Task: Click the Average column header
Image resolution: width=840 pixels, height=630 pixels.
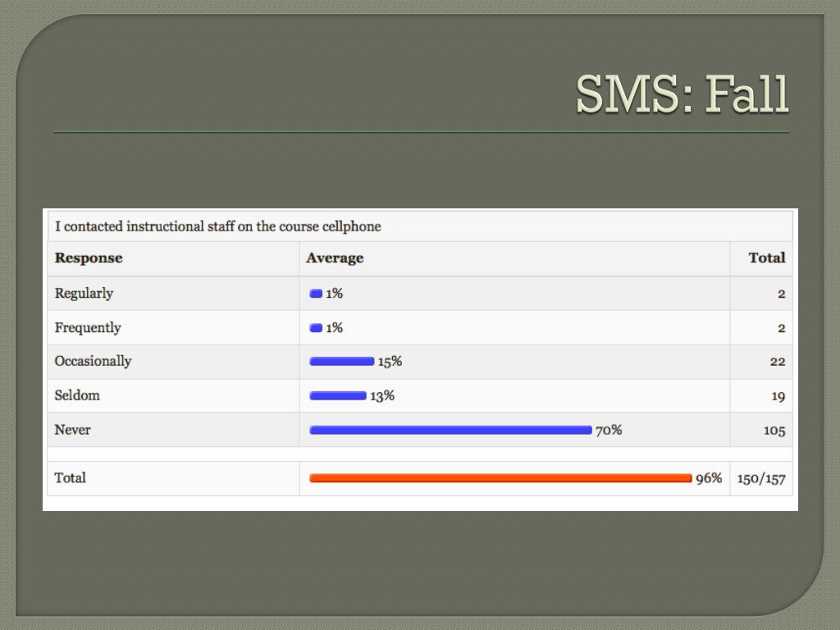Action: [x=335, y=258]
